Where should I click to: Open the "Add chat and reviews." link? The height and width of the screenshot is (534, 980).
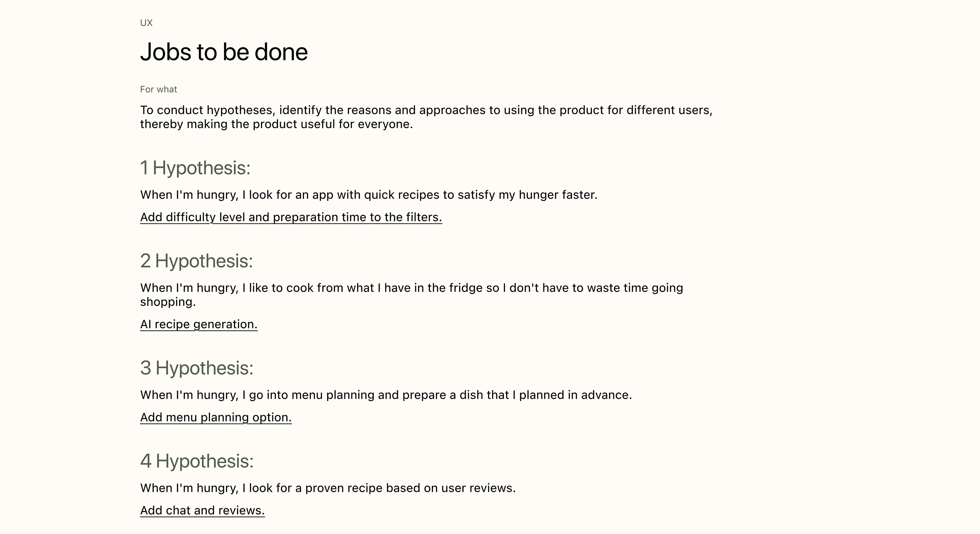point(202,511)
